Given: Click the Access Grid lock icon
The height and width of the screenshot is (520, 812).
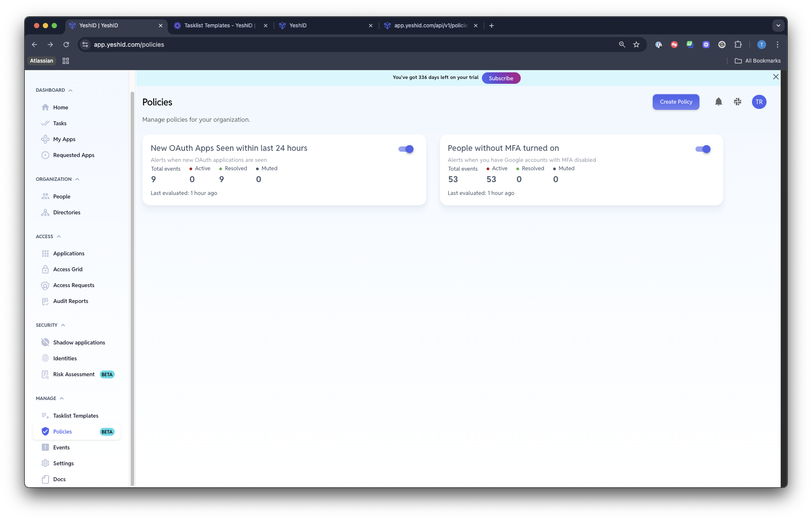Looking at the screenshot, I should click(x=45, y=269).
